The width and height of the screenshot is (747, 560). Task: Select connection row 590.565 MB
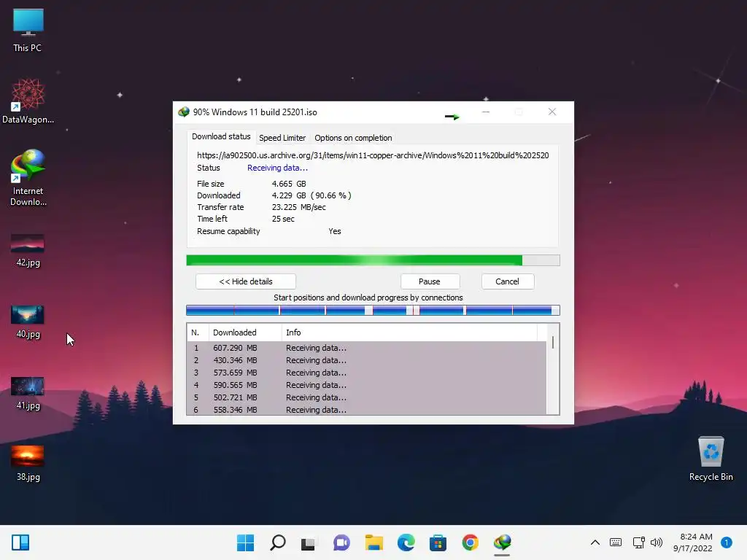pyautogui.click(x=367, y=385)
